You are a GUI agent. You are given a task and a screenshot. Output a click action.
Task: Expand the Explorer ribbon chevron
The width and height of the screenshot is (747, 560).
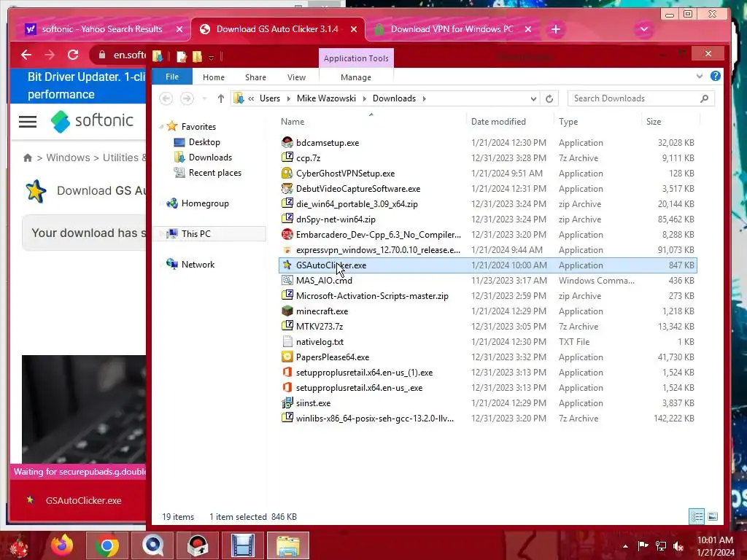pos(700,76)
